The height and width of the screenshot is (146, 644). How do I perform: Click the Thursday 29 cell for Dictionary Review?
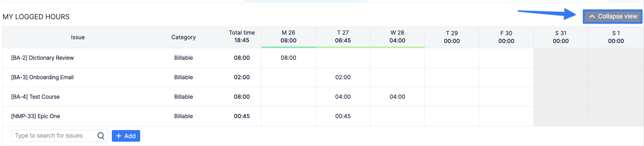click(452, 58)
